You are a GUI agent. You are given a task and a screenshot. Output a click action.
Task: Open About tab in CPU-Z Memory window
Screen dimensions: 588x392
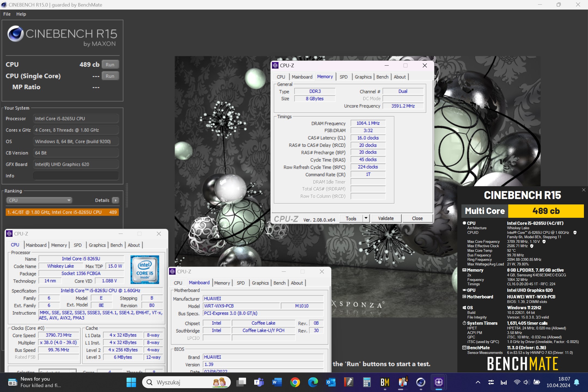coord(400,77)
